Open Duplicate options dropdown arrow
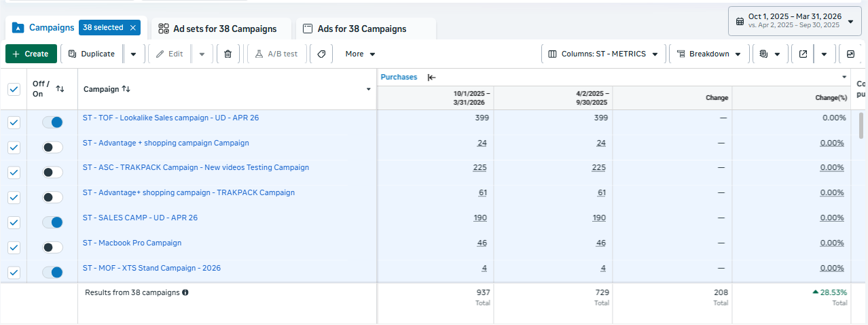Viewport: 868px width, 325px height. (134, 54)
